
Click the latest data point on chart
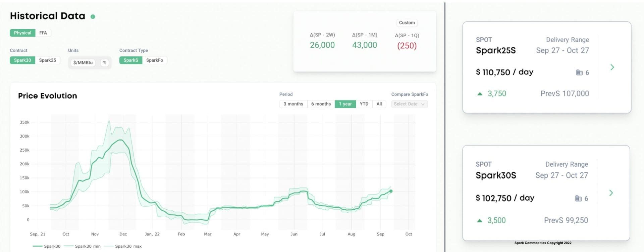point(391,191)
